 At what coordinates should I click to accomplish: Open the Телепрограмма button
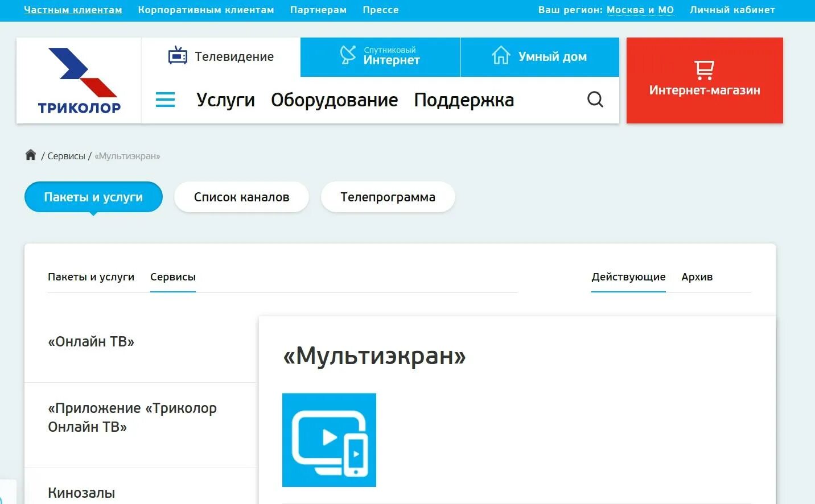(x=388, y=197)
